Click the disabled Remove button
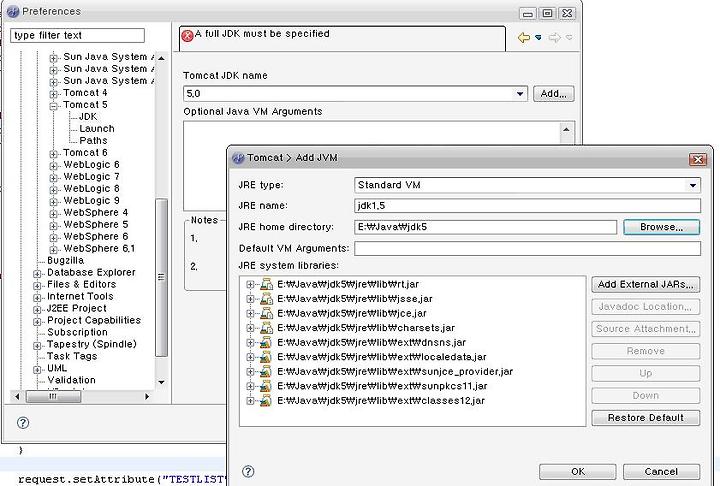 click(x=645, y=351)
